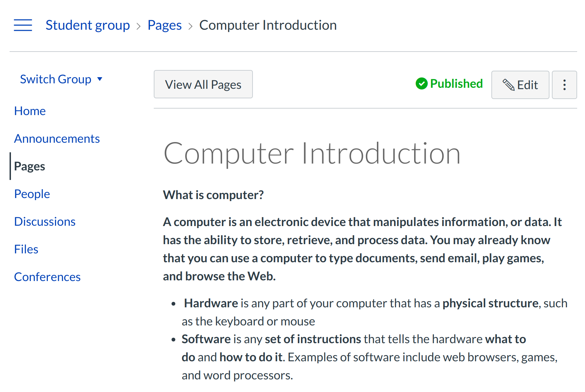
Task: Open Announcements in the sidebar
Action: tap(57, 139)
